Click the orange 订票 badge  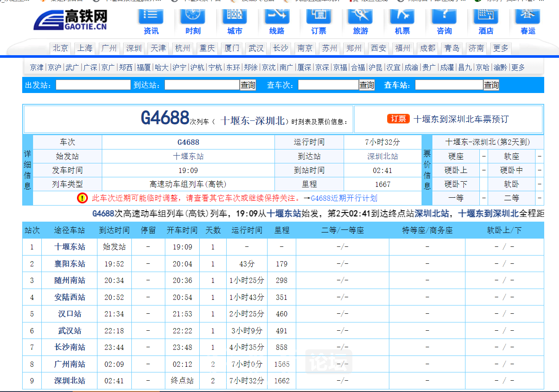coord(398,119)
